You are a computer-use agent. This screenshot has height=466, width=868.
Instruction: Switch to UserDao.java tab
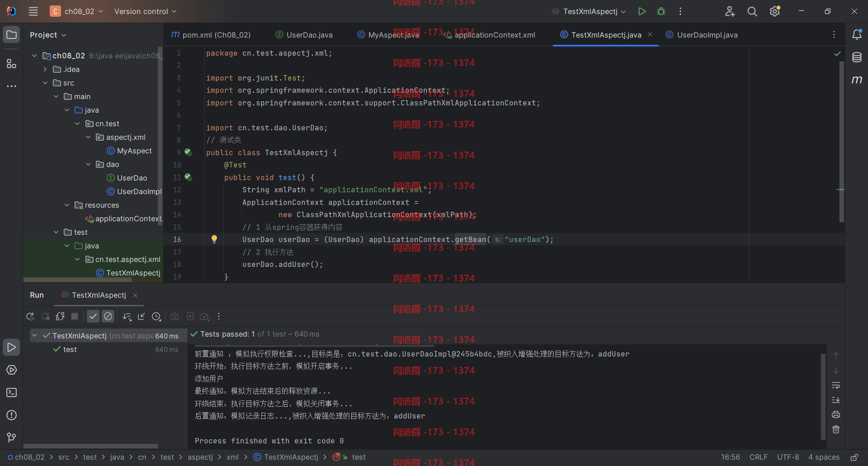304,35
